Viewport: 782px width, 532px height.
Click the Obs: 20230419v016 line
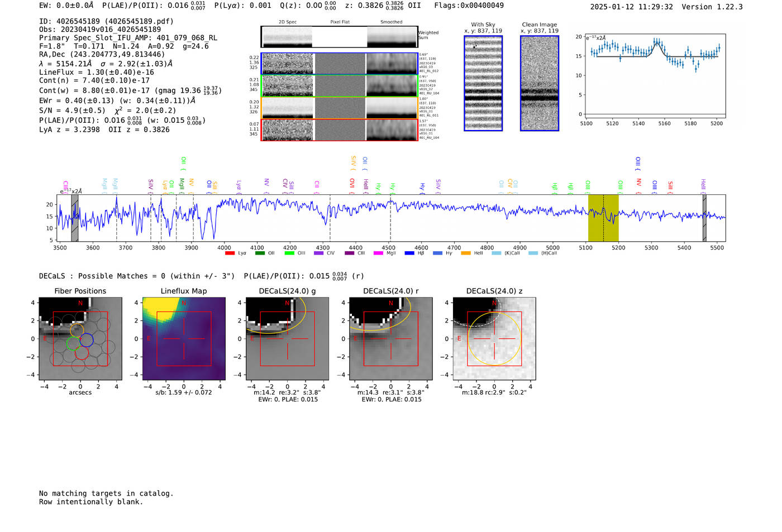tap(100, 29)
